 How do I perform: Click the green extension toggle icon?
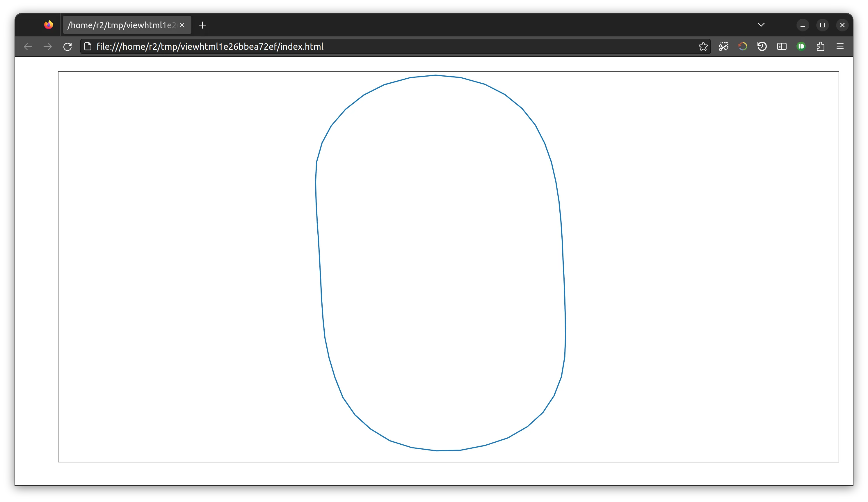click(x=801, y=47)
